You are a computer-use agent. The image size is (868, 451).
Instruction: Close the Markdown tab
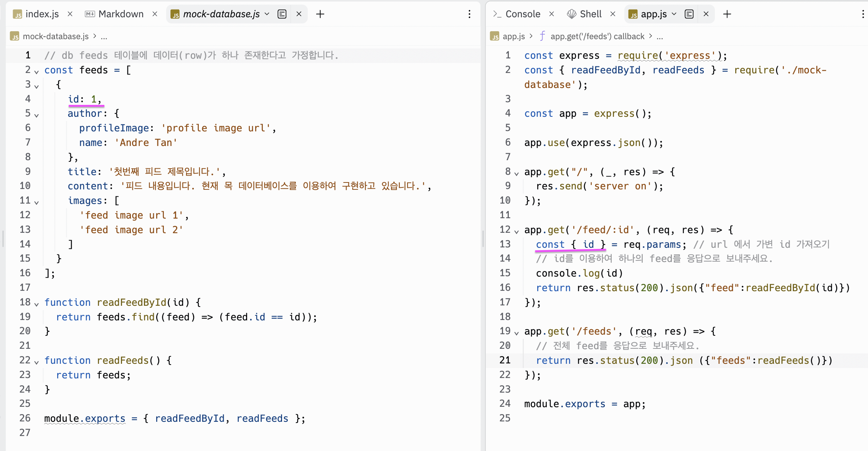point(155,14)
